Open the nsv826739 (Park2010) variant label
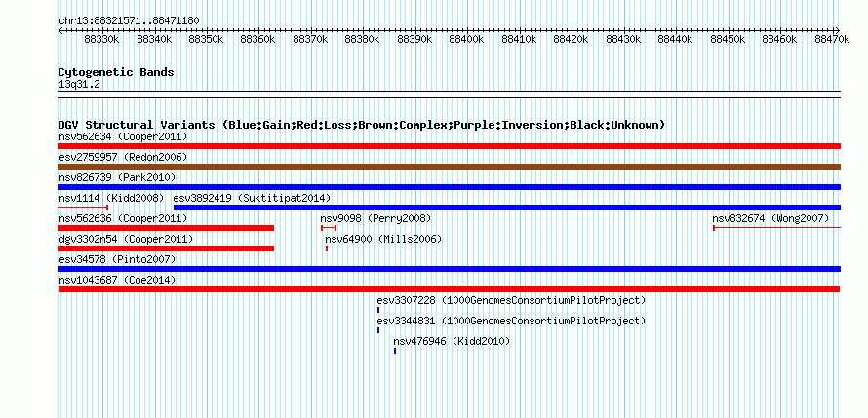The width and height of the screenshot is (868, 418). pyautogui.click(x=117, y=177)
